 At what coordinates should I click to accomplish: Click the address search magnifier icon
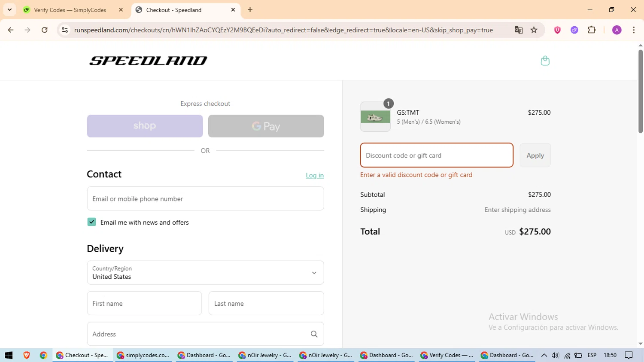point(314,334)
